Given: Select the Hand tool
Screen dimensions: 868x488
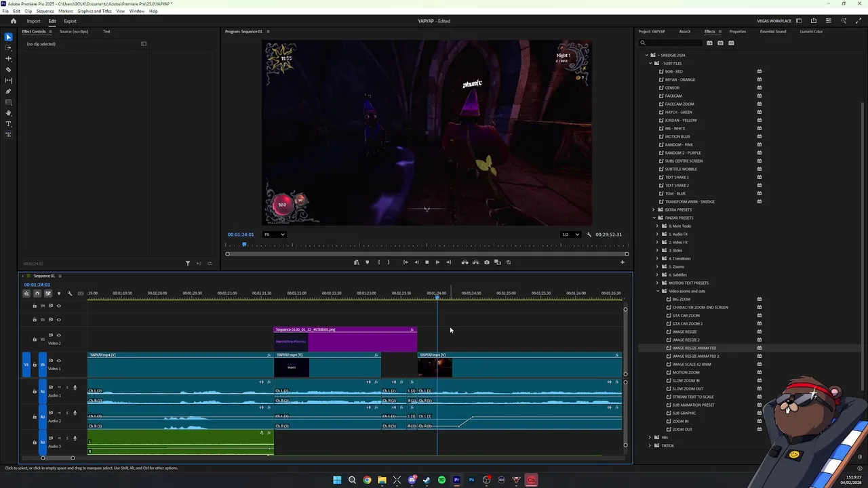Looking at the screenshot, I should pyautogui.click(x=8, y=113).
